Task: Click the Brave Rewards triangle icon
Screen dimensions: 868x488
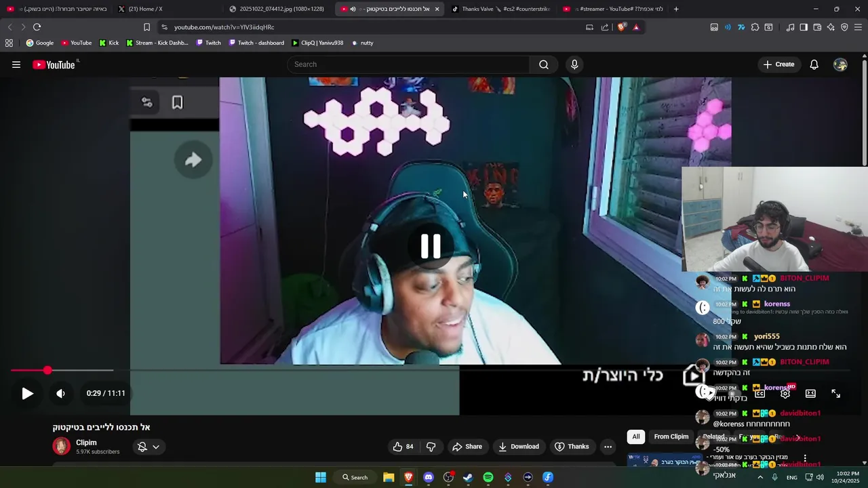Action: [636, 27]
